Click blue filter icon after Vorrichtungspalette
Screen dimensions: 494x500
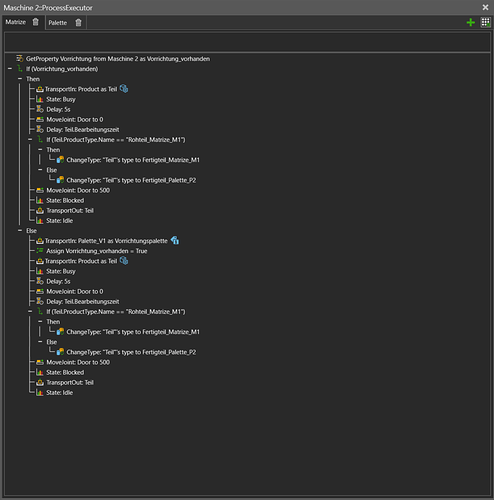175,240
